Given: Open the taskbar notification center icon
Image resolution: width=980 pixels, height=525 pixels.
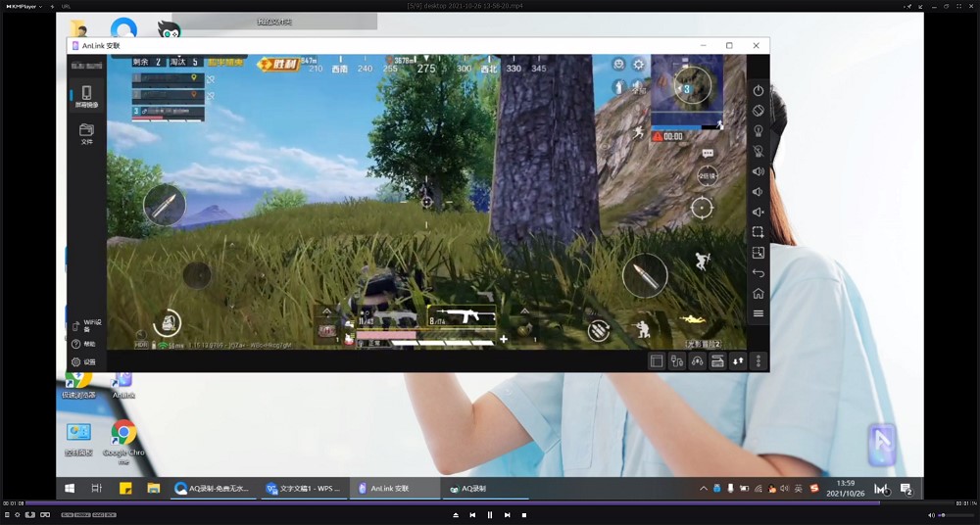Looking at the screenshot, I should click(x=906, y=489).
